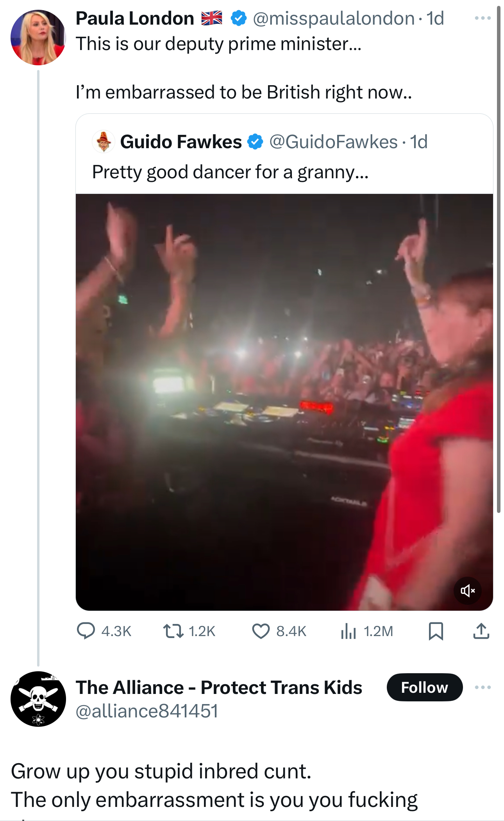504x821 pixels.
Task: Like the tweet with heart icon
Action: 261,631
